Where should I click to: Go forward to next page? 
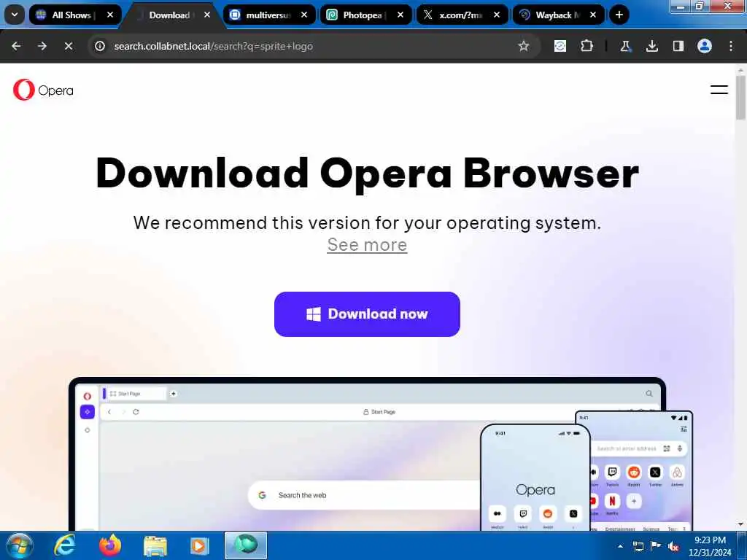point(42,46)
